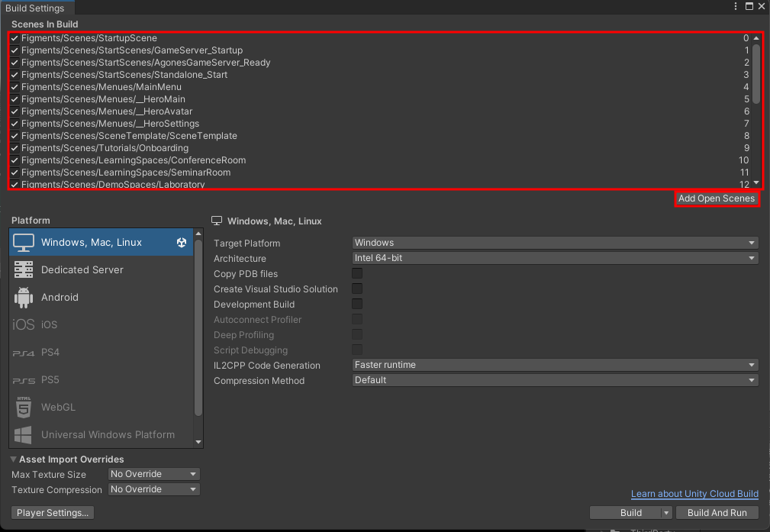The image size is (770, 532).
Task: Uncheck AgonesGameServer_Ready scene
Action: (14, 63)
